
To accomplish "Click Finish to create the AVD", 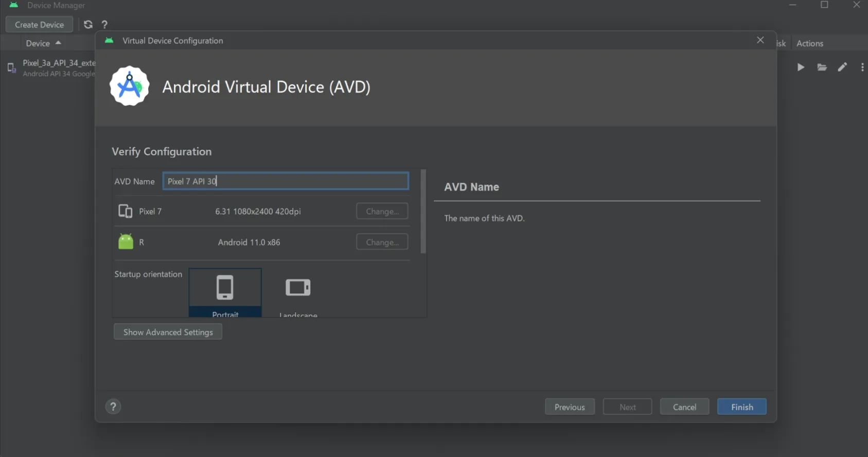I will (742, 407).
